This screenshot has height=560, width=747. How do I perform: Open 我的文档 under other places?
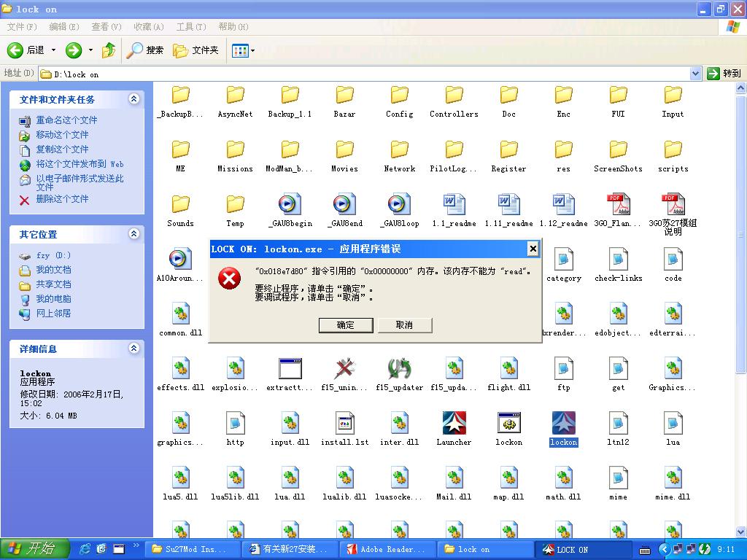point(53,270)
